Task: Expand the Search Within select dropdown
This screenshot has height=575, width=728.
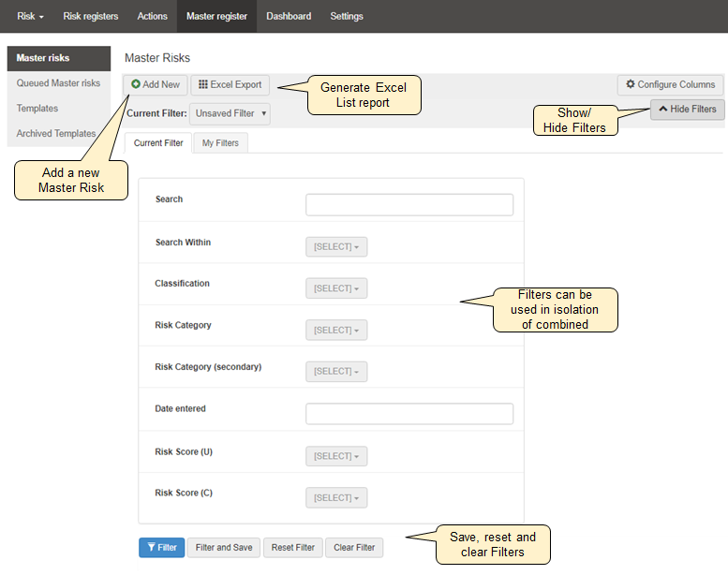Action: 336,246
